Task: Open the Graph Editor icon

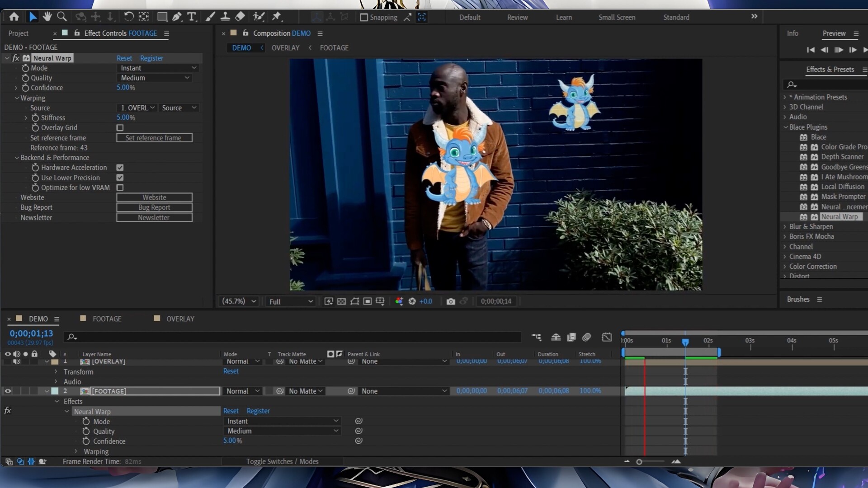Action: point(607,337)
